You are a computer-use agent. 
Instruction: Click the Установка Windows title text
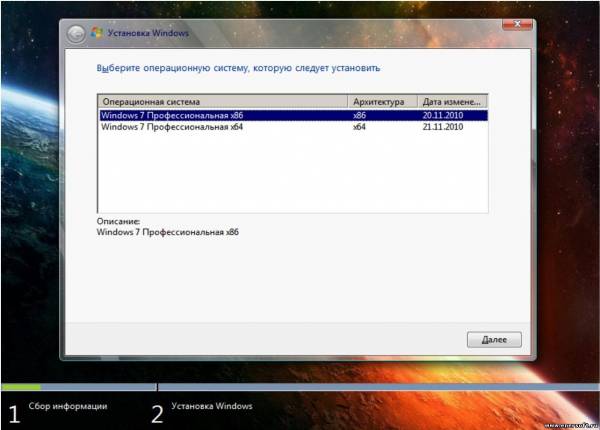coord(148,33)
